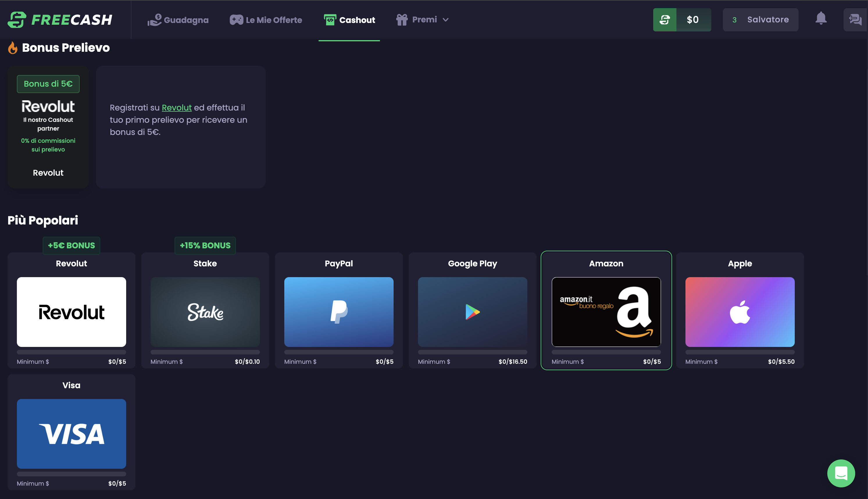Select the Cashout tab
This screenshot has width=868, height=499.
tap(349, 20)
